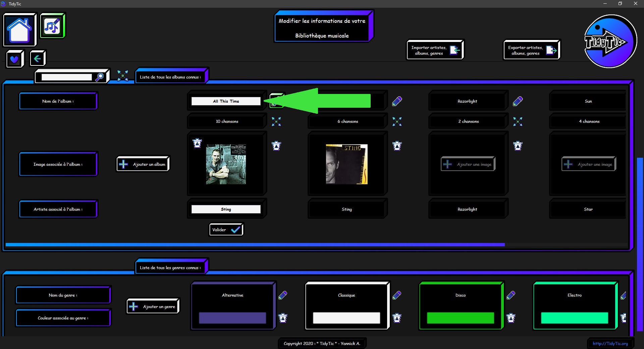Select the Alternative genre name
Viewport: 644px width, 349px height.
coord(232,295)
